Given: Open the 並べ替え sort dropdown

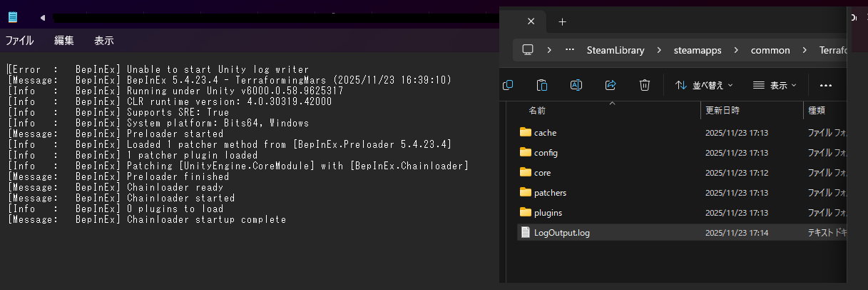Looking at the screenshot, I should coord(704,85).
